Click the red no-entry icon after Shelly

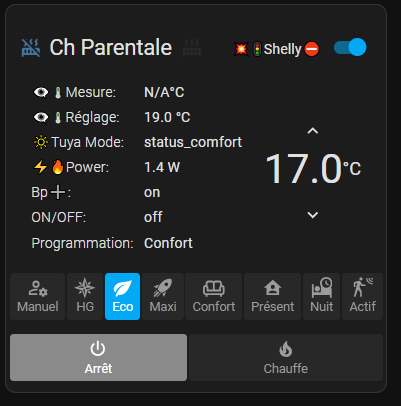312,49
